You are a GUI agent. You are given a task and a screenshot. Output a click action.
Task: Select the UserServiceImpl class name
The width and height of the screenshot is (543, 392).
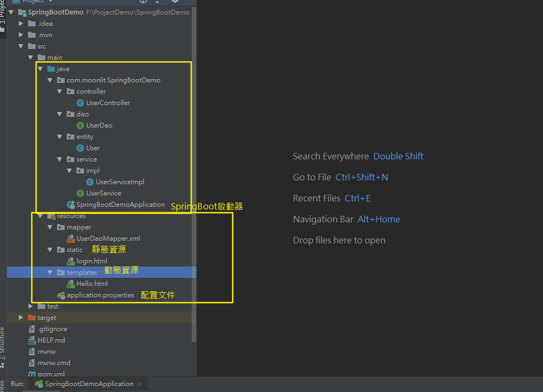pyautogui.click(x=120, y=182)
